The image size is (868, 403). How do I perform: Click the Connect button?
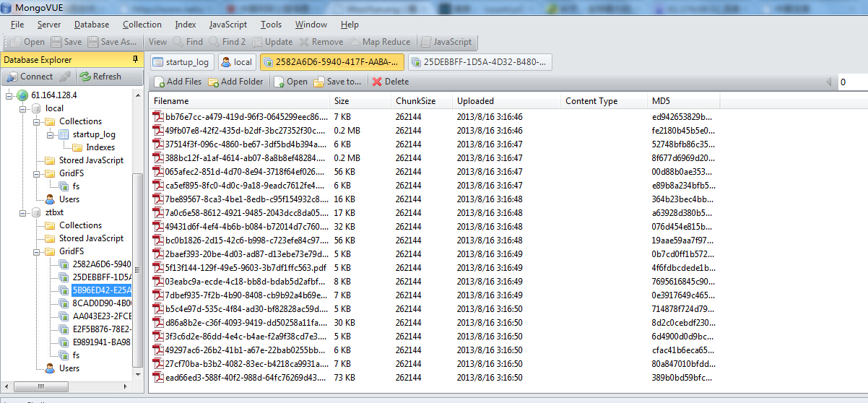[30, 77]
